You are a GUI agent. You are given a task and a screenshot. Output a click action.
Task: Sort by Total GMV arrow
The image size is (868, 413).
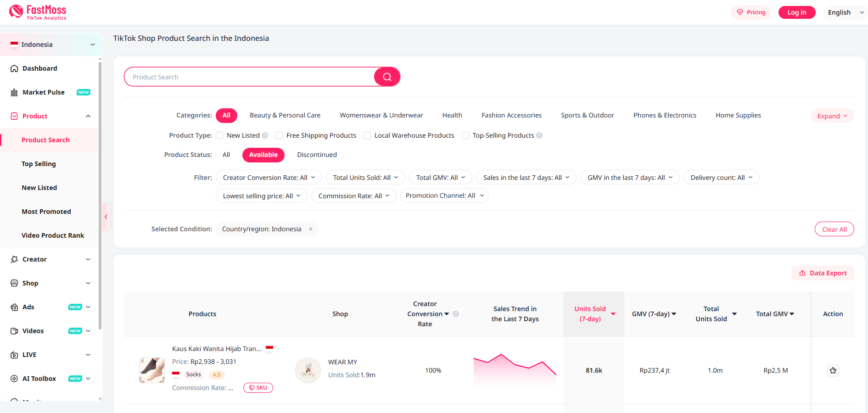pyautogui.click(x=792, y=314)
